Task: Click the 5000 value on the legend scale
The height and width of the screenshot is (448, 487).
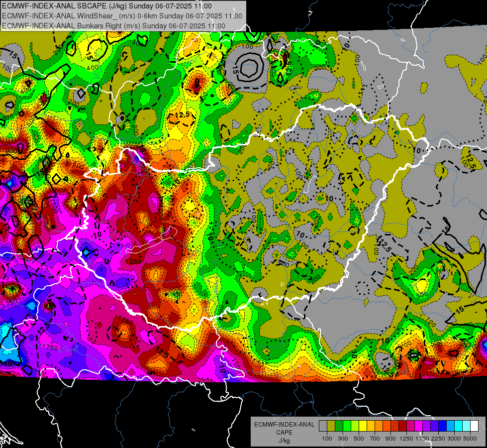Action: [470, 439]
